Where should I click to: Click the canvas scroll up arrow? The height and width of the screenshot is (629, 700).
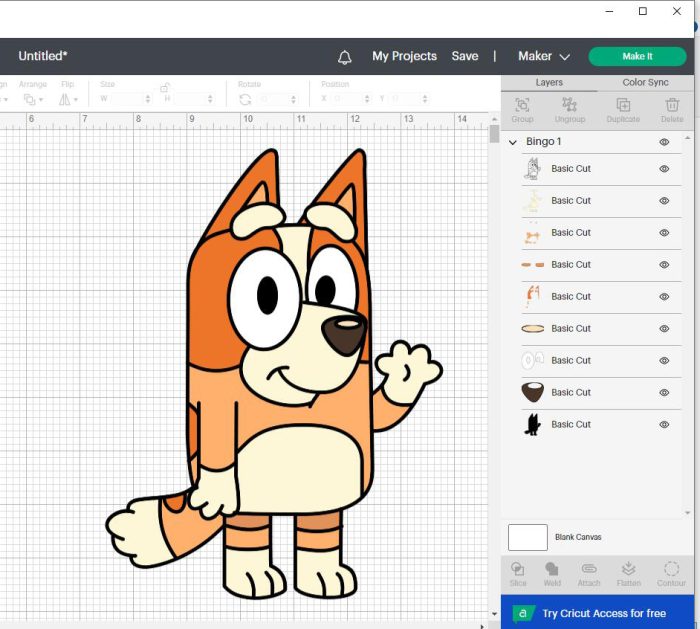point(494,120)
